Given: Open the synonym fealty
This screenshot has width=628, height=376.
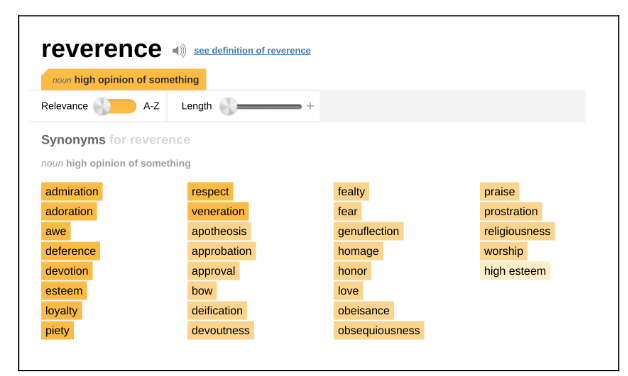Looking at the screenshot, I should (351, 191).
